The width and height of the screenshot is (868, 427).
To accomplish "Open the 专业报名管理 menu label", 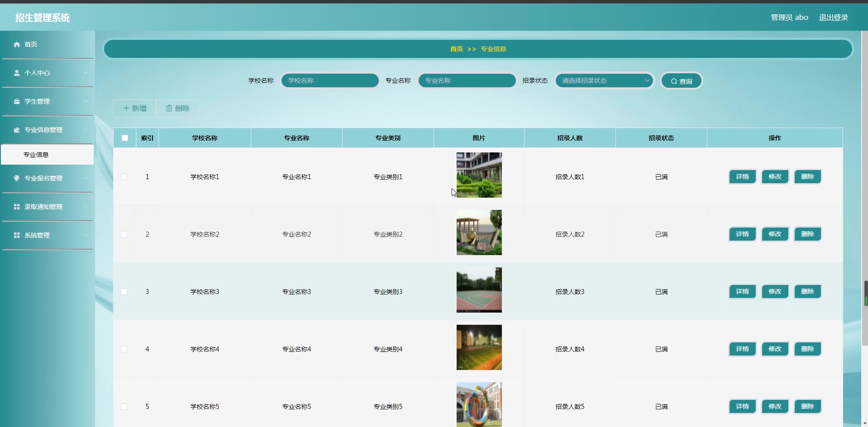I will point(43,178).
